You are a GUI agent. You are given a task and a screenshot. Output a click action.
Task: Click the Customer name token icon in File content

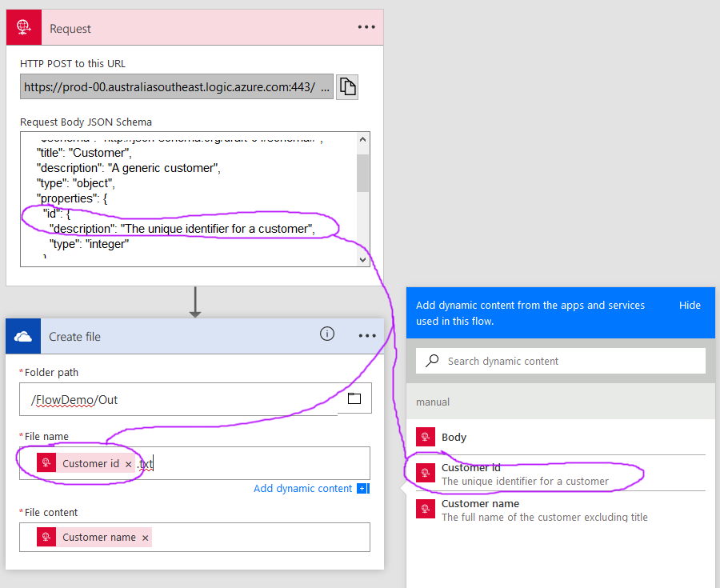pos(47,537)
